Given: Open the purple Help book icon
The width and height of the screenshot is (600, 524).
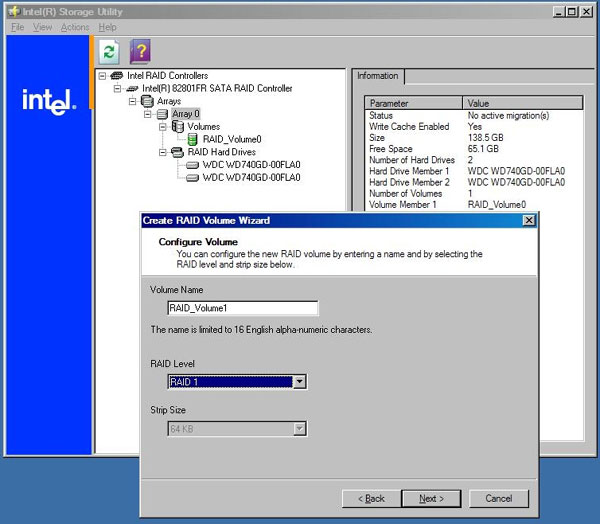Looking at the screenshot, I should [x=140, y=52].
